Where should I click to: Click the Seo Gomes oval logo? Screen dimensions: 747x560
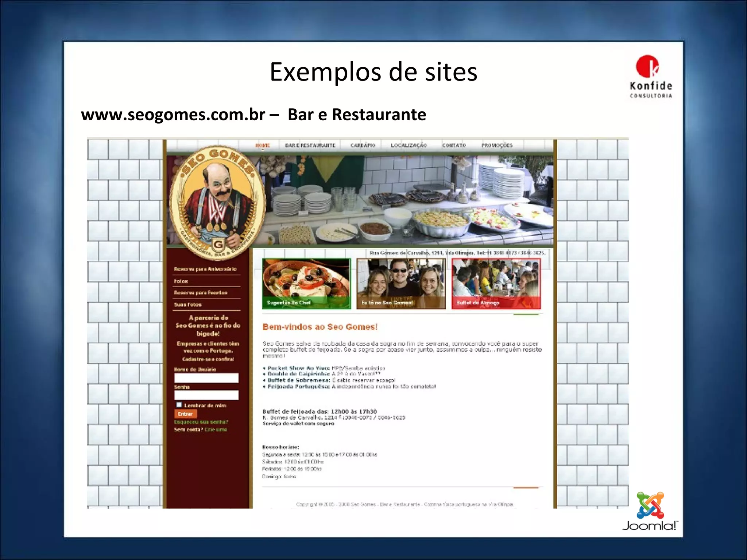[218, 203]
